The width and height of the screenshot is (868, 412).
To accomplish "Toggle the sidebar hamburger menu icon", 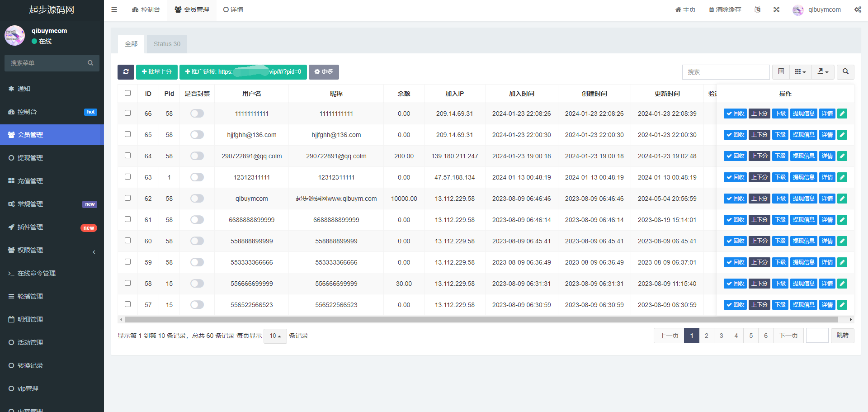I will click(x=114, y=9).
